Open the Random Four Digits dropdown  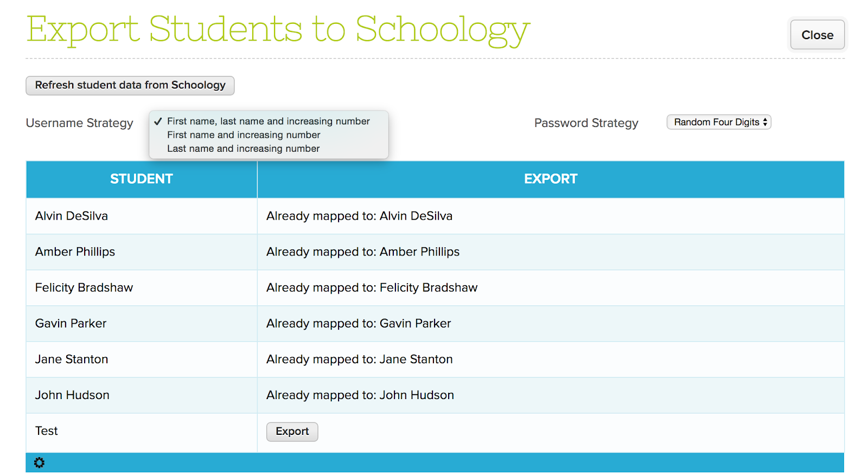point(718,122)
